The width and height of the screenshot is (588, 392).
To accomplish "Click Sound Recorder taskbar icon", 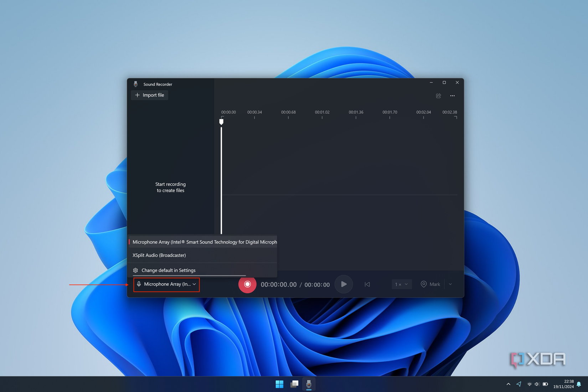I will 309,384.
